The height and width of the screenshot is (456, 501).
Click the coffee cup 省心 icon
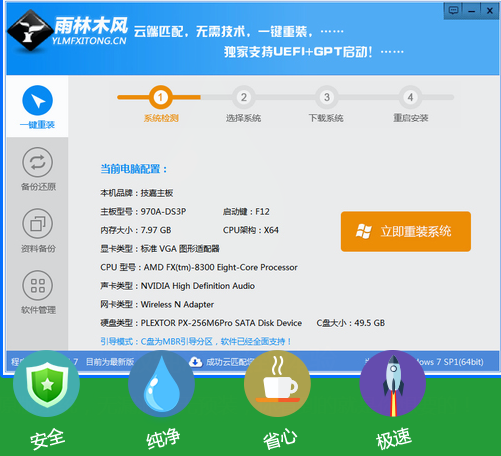[x=277, y=383]
